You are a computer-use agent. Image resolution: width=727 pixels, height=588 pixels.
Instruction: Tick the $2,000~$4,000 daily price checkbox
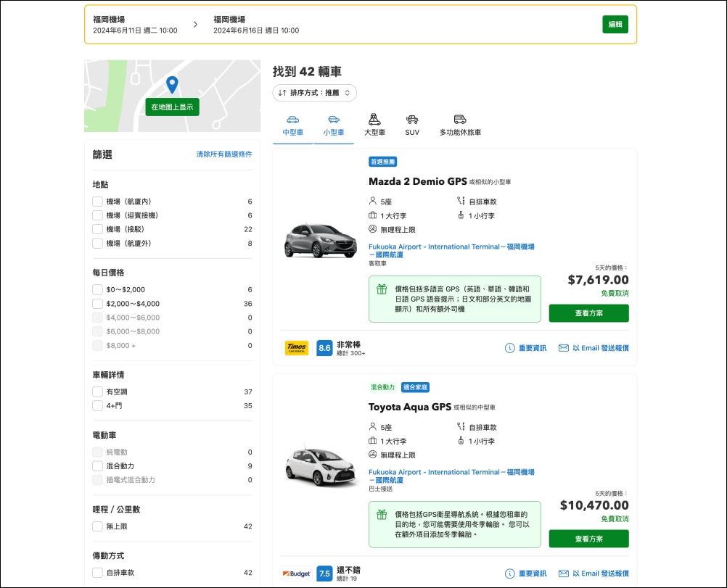(97, 304)
